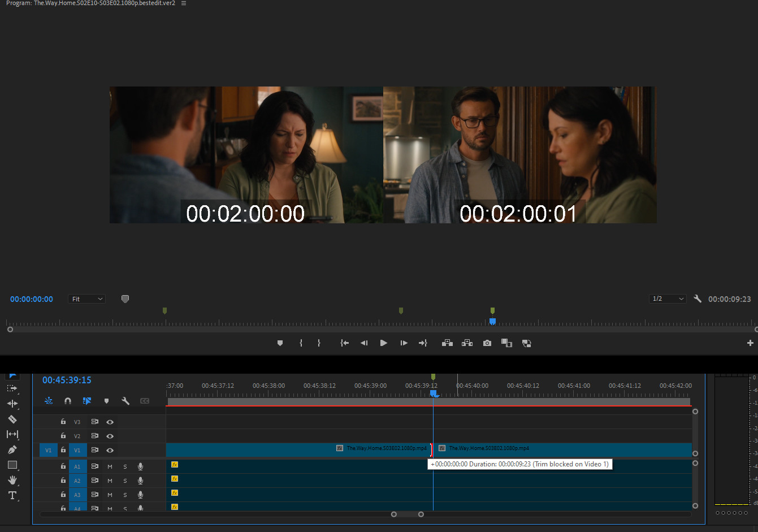Toggle track targeting for V2
Image resolution: width=758 pixels, height=532 pixels.
point(77,436)
